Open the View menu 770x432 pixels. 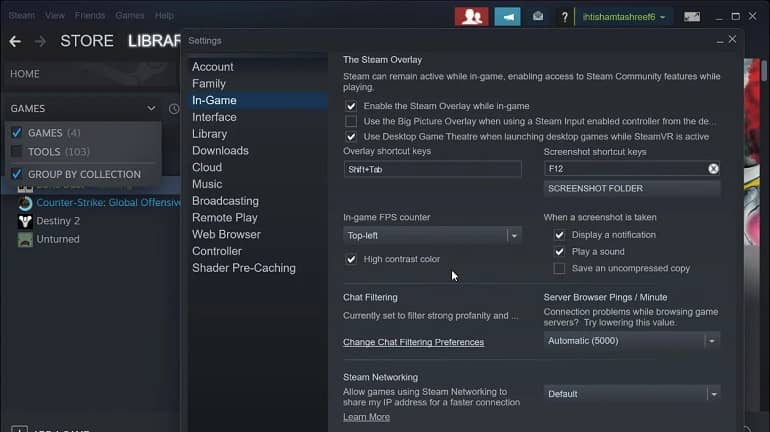click(55, 16)
